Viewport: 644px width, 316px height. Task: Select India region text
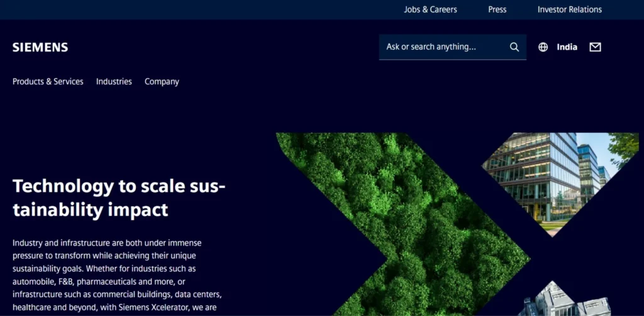pos(567,47)
